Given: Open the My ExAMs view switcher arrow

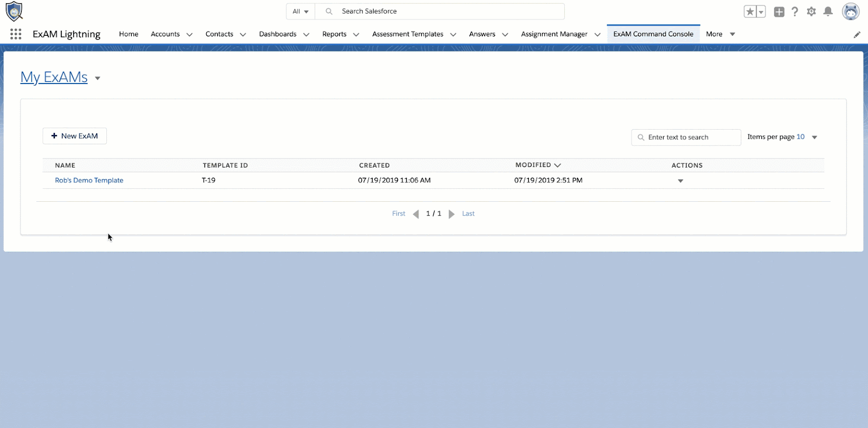Looking at the screenshot, I should pyautogui.click(x=98, y=78).
